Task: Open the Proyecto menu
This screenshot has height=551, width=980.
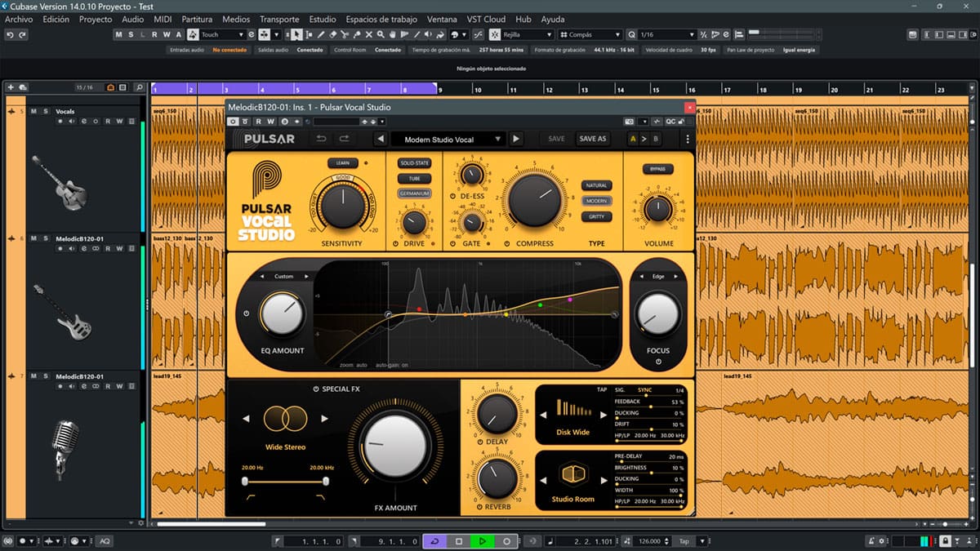Action: (x=96, y=19)
